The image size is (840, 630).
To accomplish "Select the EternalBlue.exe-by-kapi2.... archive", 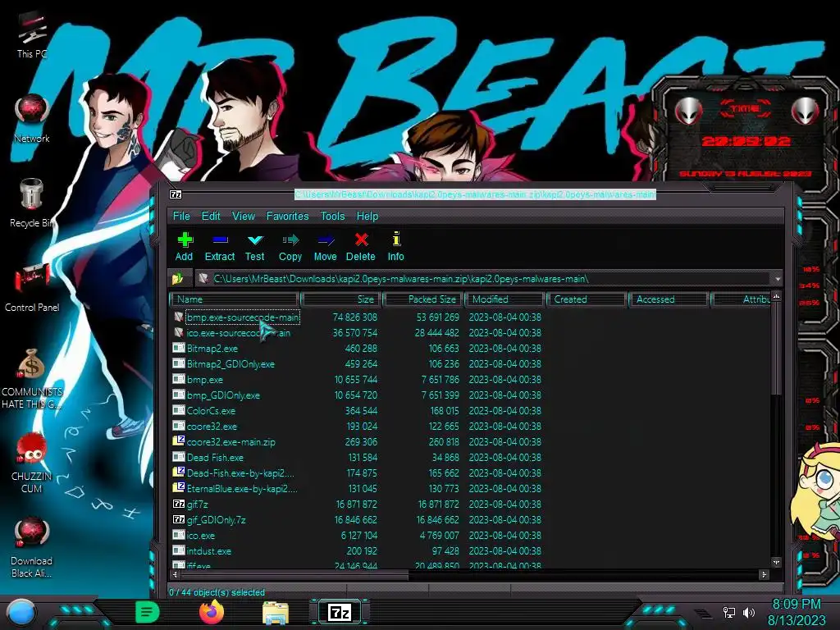I will (x=242, y=489).
